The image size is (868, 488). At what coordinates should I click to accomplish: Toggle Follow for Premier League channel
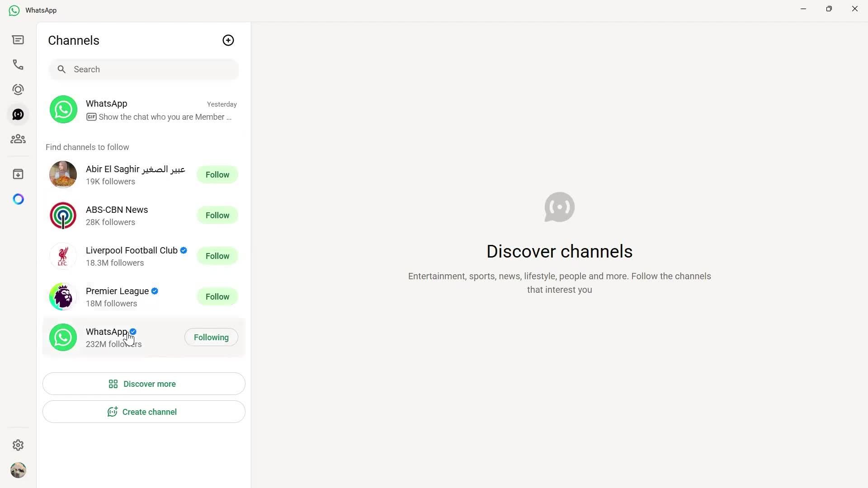(x=217, y=296)
